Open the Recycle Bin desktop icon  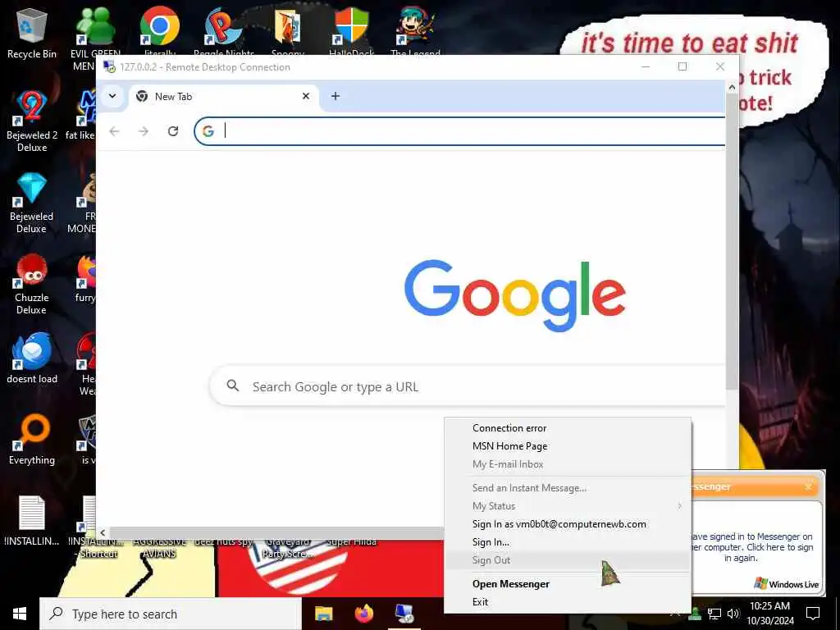click(32, 33)
